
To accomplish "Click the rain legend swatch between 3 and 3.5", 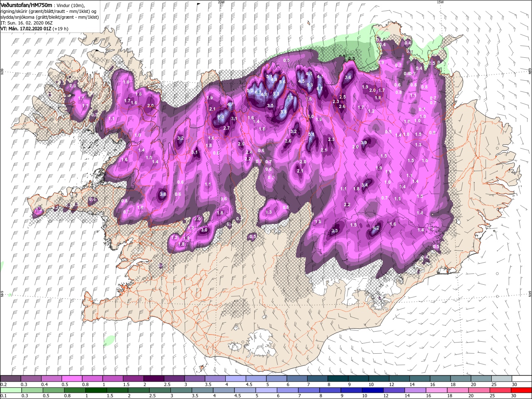I will 181,390.
